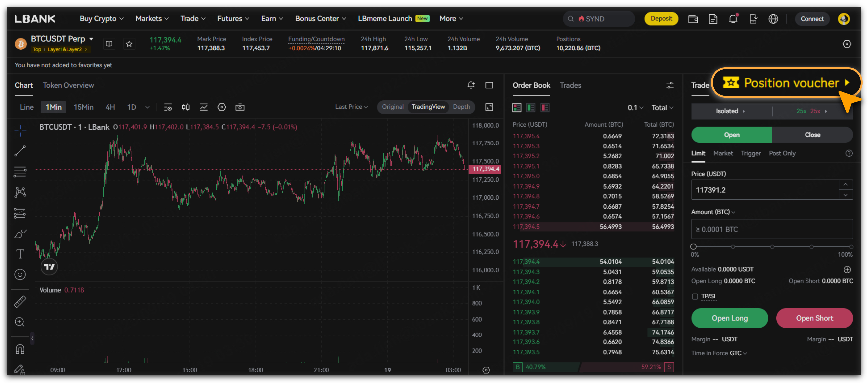
Task: Add BTCUSDT Perp to favorites star
Action: pyautogui.click(x=129, y=44)
